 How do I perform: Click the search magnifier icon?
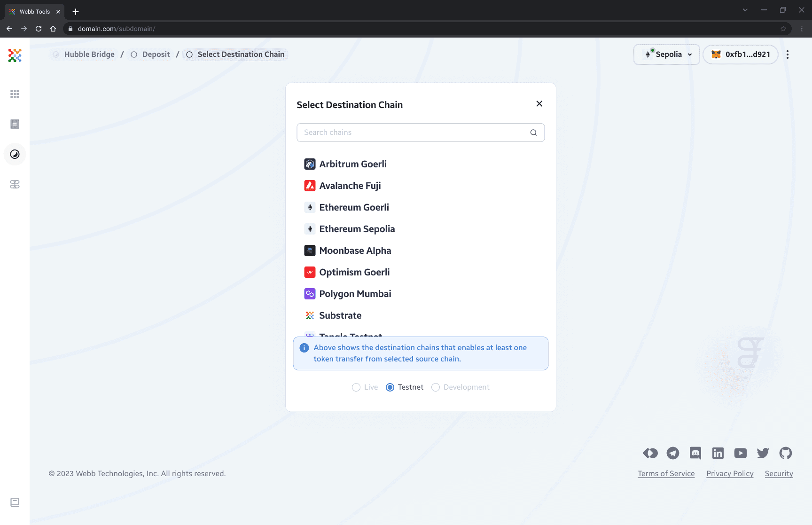click(533, 133)
